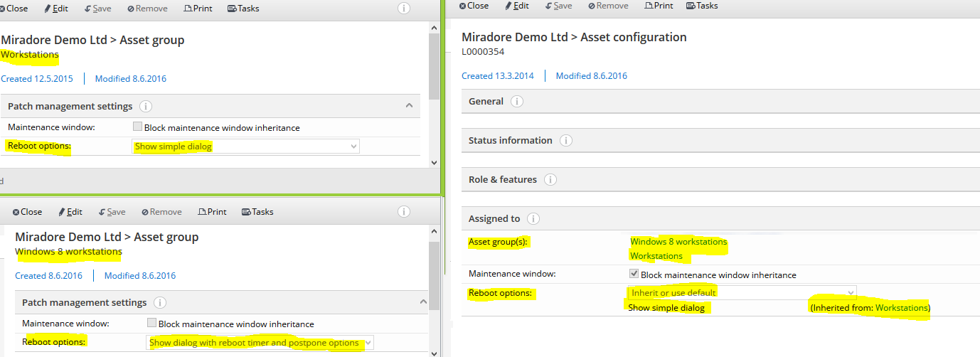The width and height of the screenshot is (980, 357).
Task: Click info icon beside Status information
Action: coord(566,141)
